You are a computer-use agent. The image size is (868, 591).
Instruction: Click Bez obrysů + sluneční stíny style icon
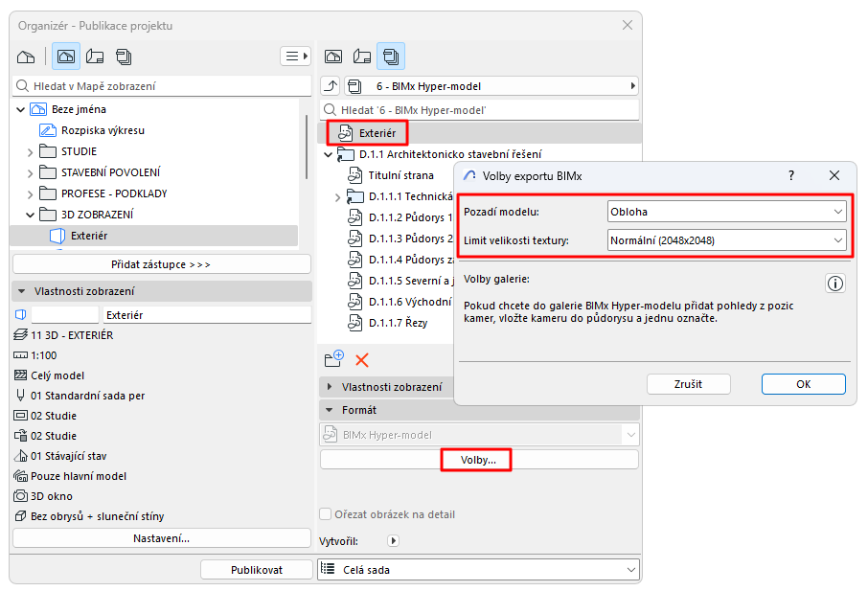[20, 515]
